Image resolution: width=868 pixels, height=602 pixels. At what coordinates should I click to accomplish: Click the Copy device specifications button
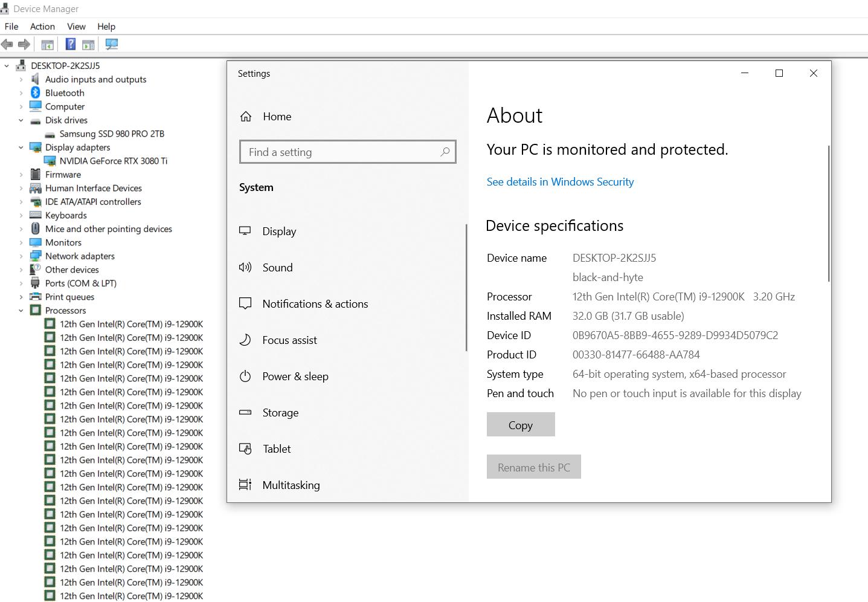521,424
